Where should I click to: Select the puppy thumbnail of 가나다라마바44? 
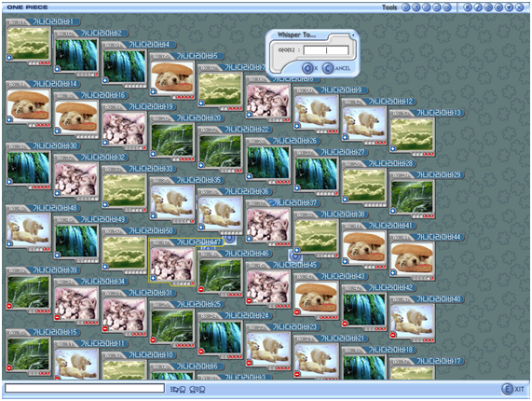point(412,258)
